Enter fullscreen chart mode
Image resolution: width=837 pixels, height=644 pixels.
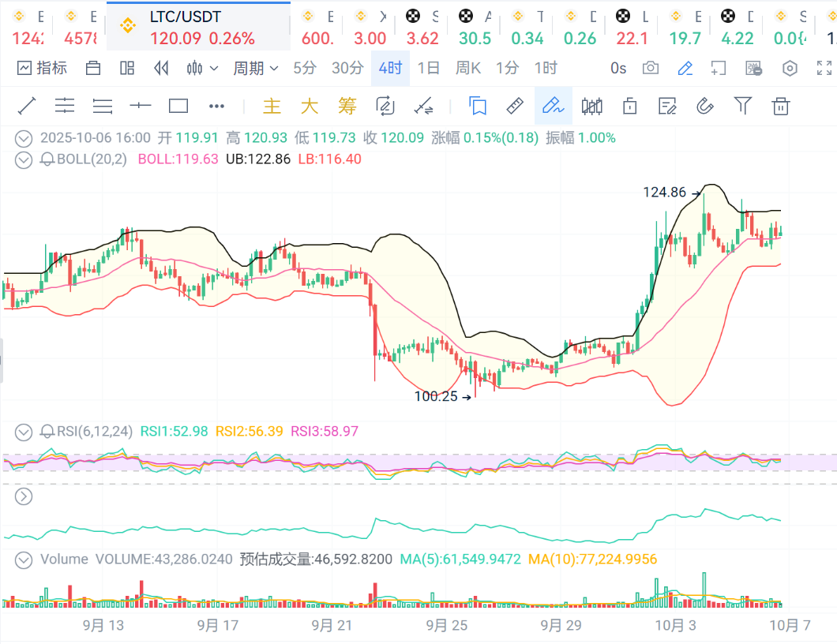[x=824, y=69]
